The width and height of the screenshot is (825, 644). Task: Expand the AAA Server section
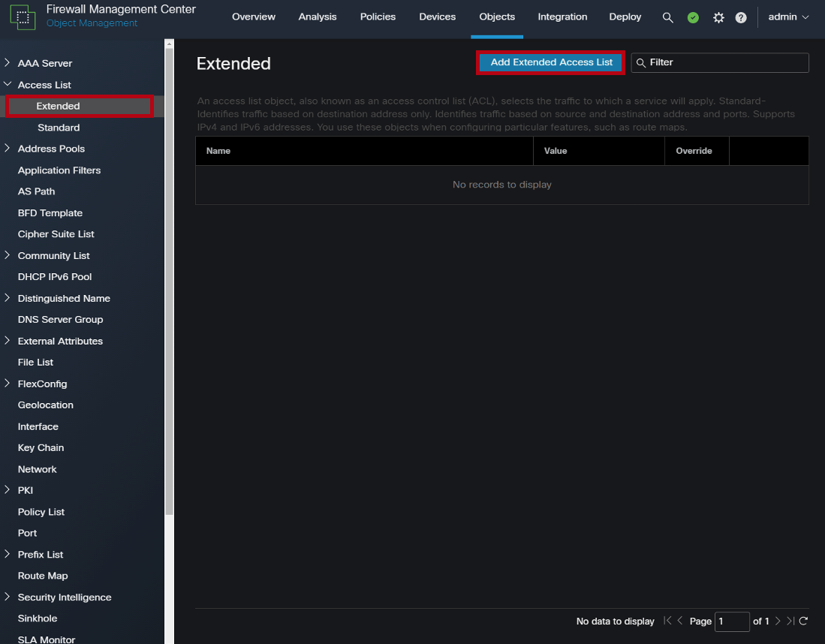click(x=8, y=63)
